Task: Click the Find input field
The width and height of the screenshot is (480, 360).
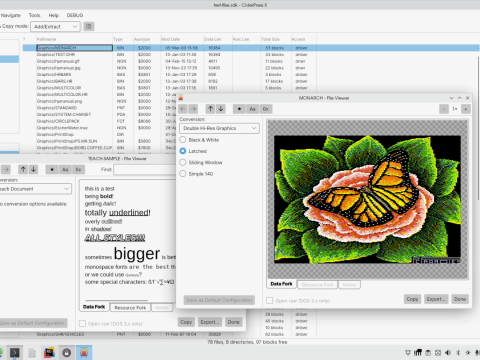Action: [145, 170]
